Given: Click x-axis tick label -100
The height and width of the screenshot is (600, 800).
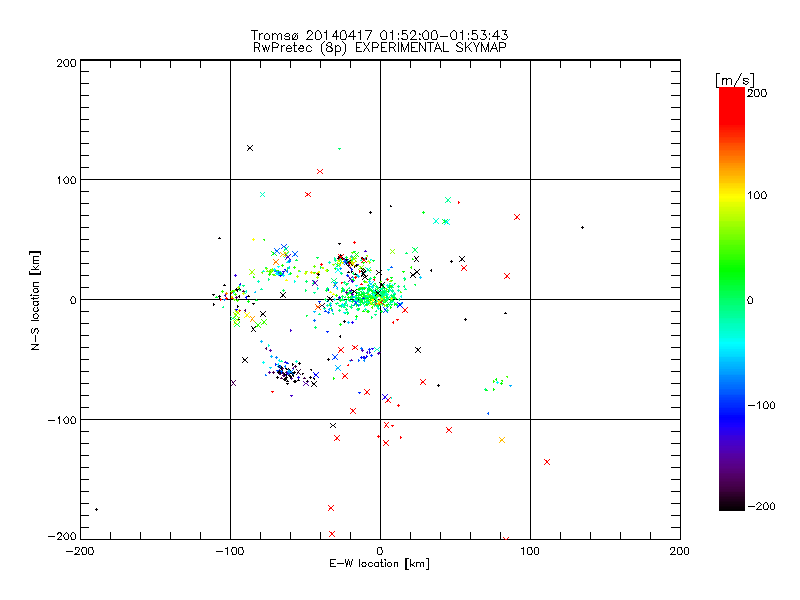Looking at the screenshot, I should click(230, 551).
